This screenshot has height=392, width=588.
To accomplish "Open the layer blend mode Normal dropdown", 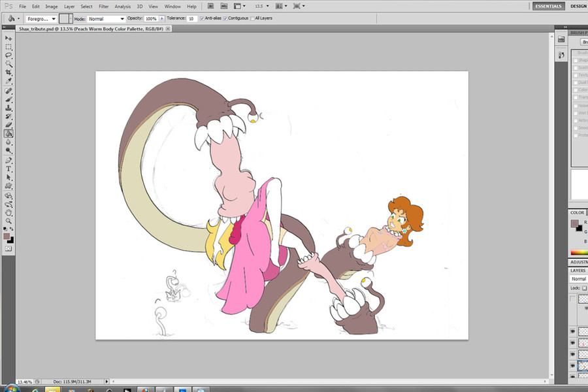I will (x=579, y=279).
